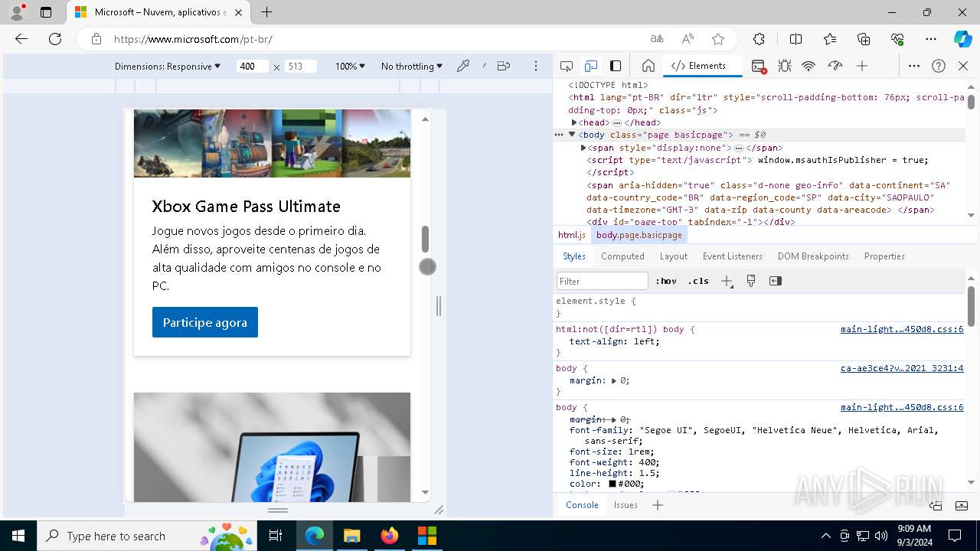Click the vision deficiency eyedropper icon

[x=462, y=66]
